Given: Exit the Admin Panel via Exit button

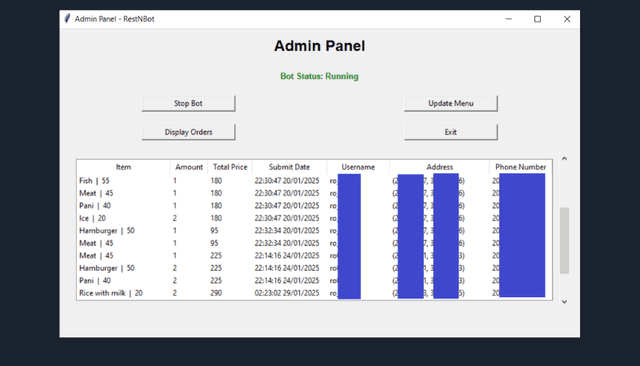Looking at the screenshot, I should (451, 132).
